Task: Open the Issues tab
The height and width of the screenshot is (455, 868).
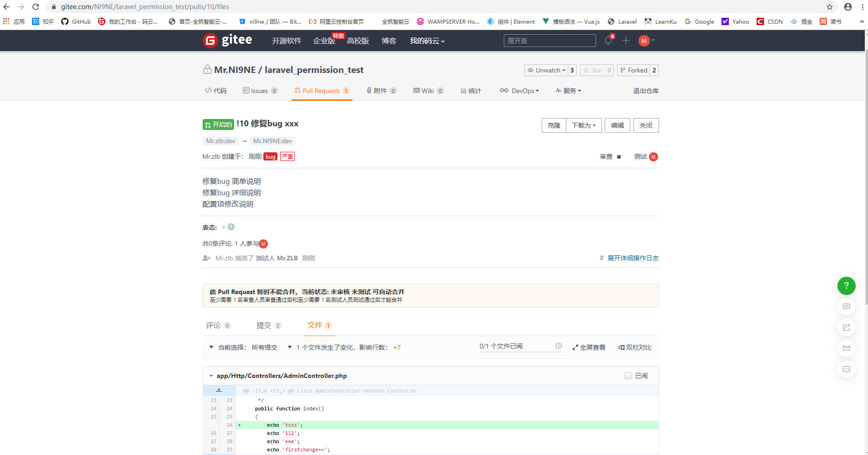Action: point(260,91)
